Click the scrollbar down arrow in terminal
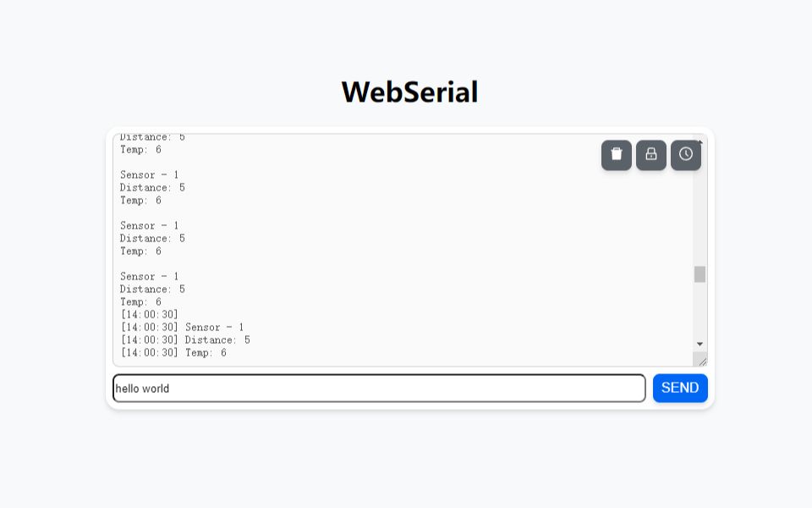Image resolution: width=812 pixels, height=508 pixels. click(x=700, y=345)
